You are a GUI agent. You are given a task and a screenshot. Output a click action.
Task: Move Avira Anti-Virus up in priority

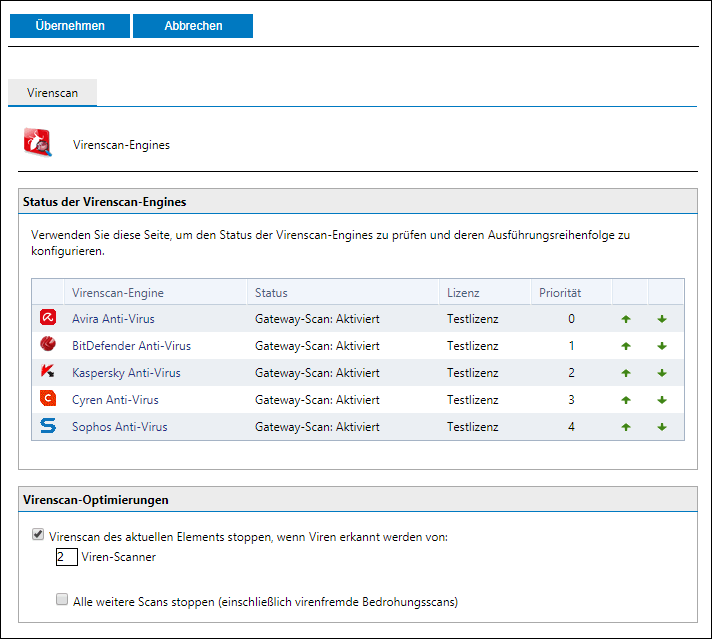[x=626, y=319]
